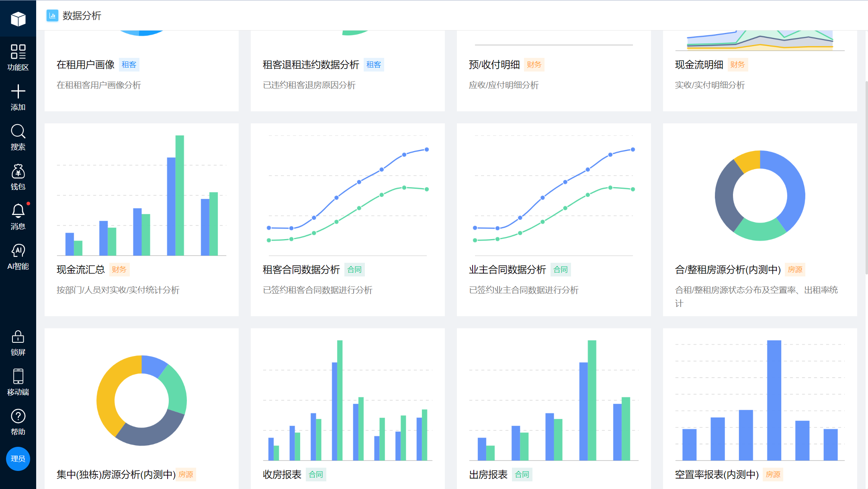Click description 实收/实付明细分析

[x=710, y=85]
